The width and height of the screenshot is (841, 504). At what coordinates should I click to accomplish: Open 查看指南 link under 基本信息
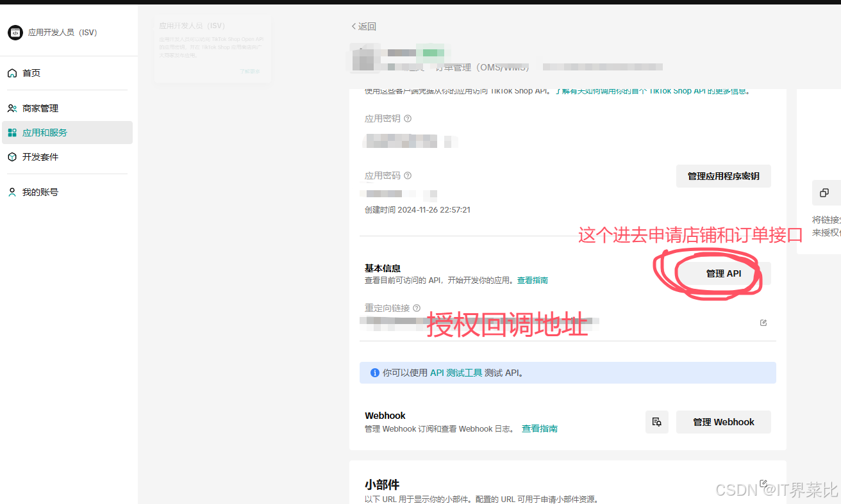(x=533, y=280)
